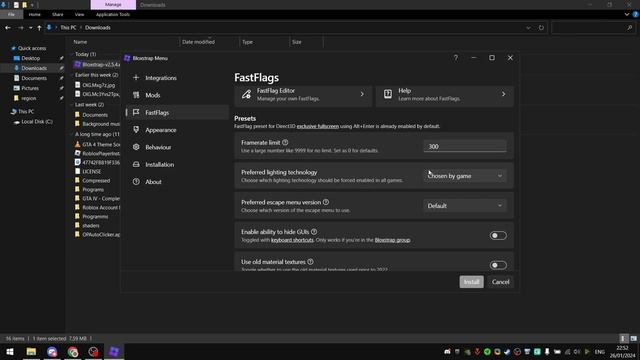Click the Spotify tray icon

click(487, 352)
